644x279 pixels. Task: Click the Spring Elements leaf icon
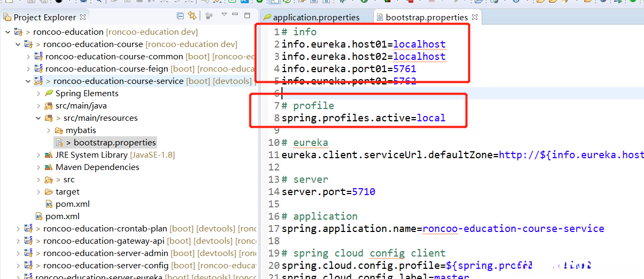[x=49, y=94]
